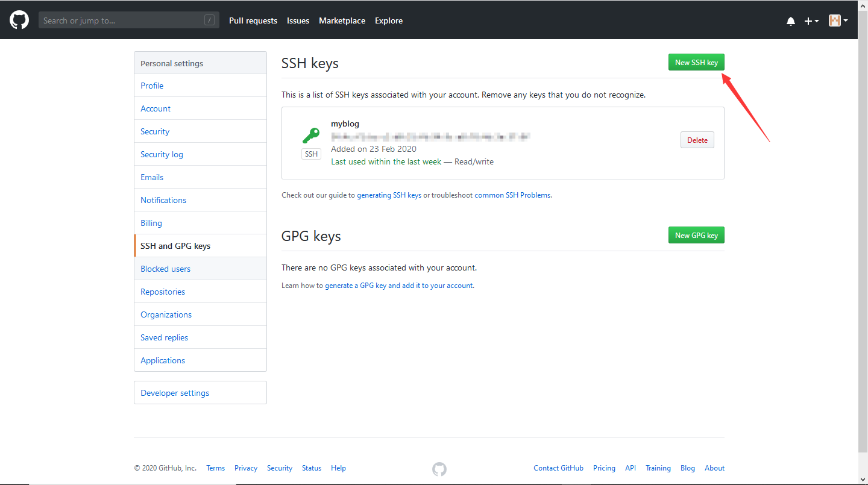Click the myblog key title
Image resolution: width=868 pixels, height=485 pixels.
click(x=345, y=124)
